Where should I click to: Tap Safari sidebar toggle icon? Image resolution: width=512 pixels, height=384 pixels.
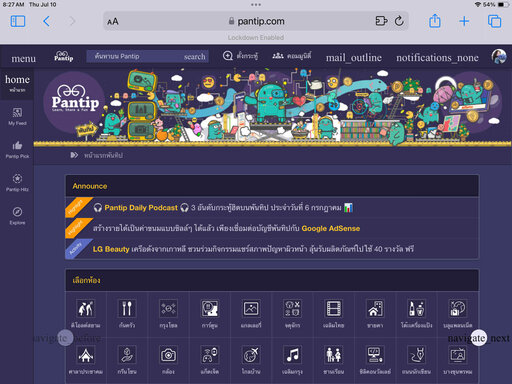coord(18,21)
